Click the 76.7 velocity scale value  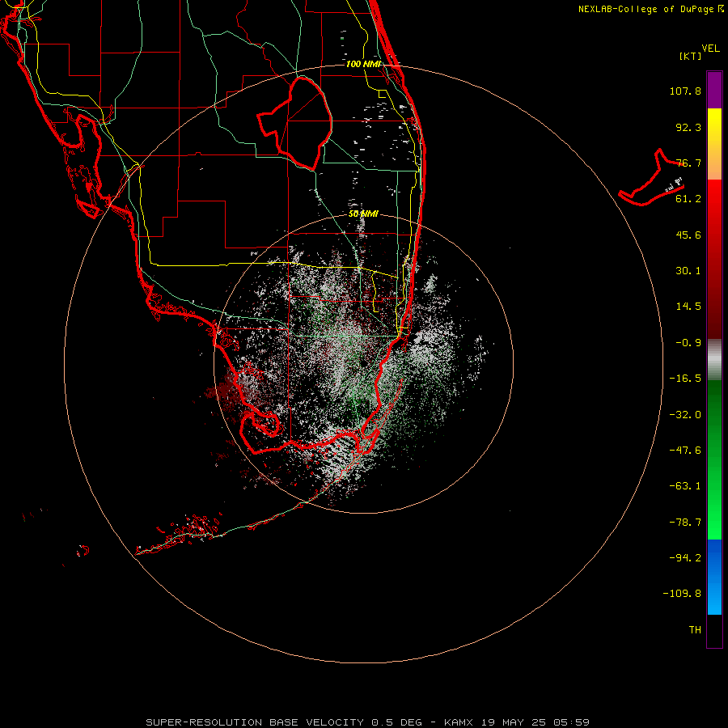tap(688, 163)
